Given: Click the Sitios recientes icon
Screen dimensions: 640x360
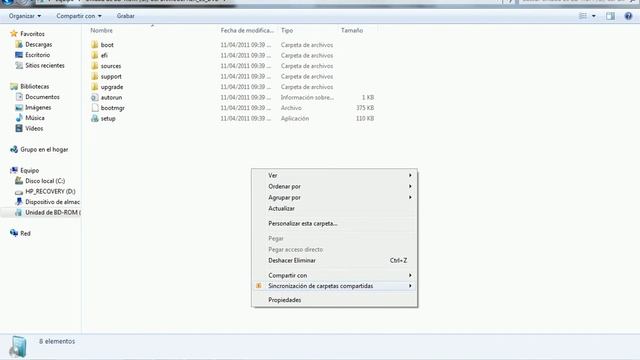Looking at the screenshot, I should [x=19, y=65].
